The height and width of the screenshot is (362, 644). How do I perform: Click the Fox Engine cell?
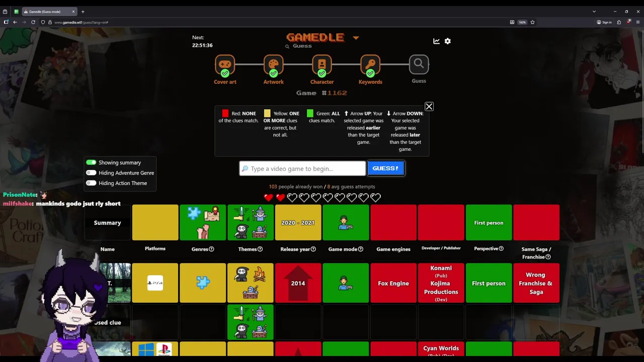point(393,283)
